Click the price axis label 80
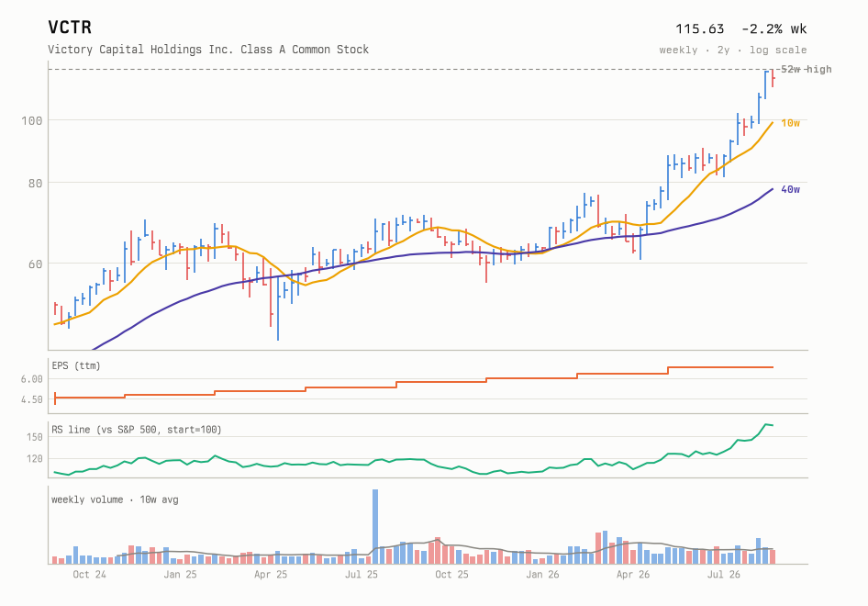This screenshot has width=868, height=606. (x=35, y=183)
